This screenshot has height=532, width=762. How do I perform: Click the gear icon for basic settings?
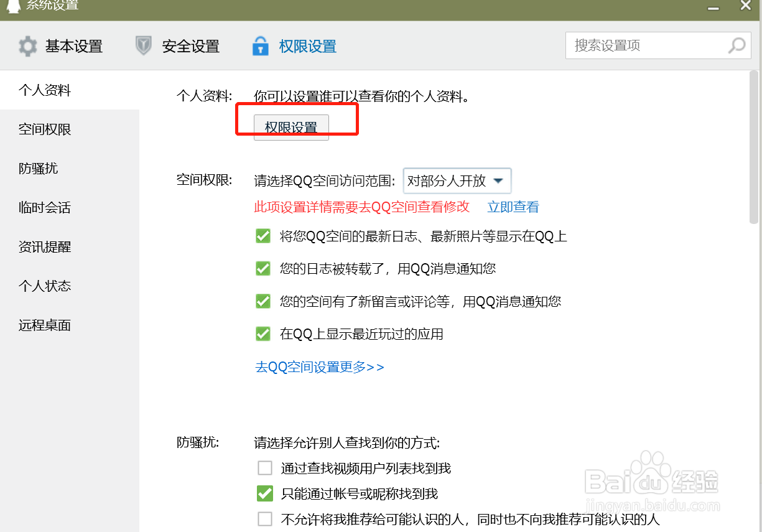27,46
